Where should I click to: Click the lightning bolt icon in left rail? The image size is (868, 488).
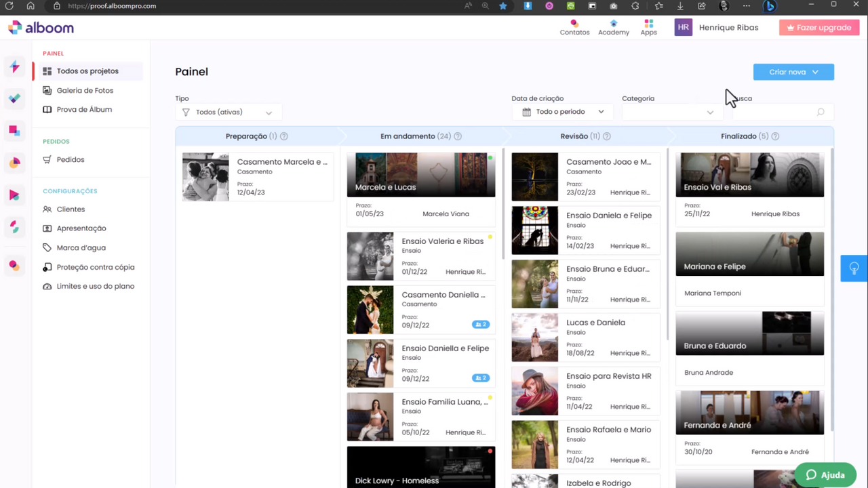click(x=15, y=66)
